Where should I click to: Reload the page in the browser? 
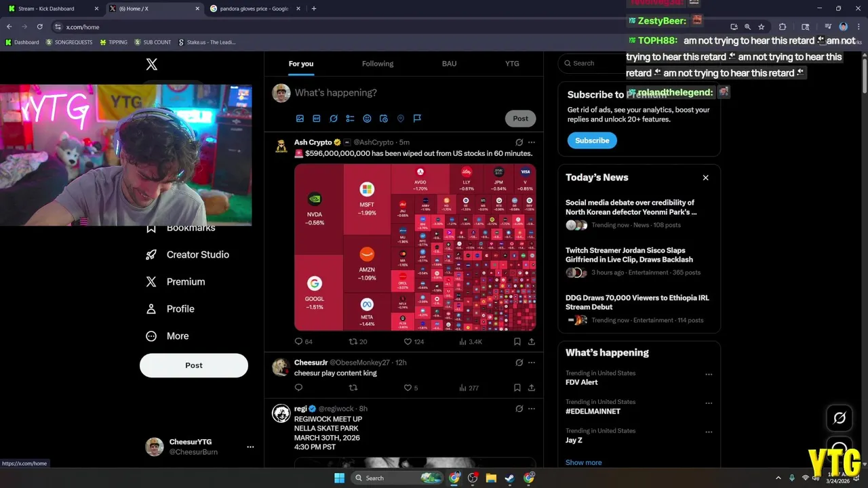point(40,26)
